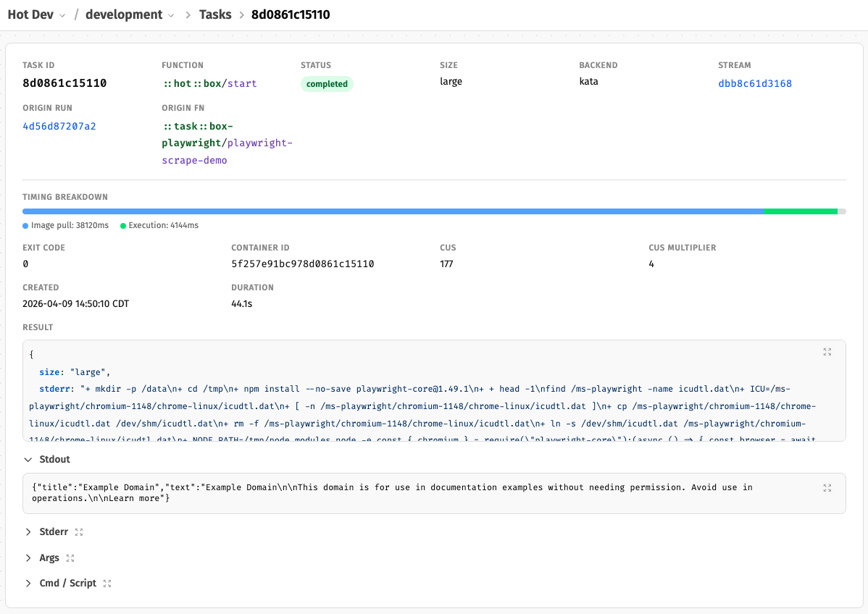Open the Hot Dev breadcrumb dropdown

[x=62, y=14]
